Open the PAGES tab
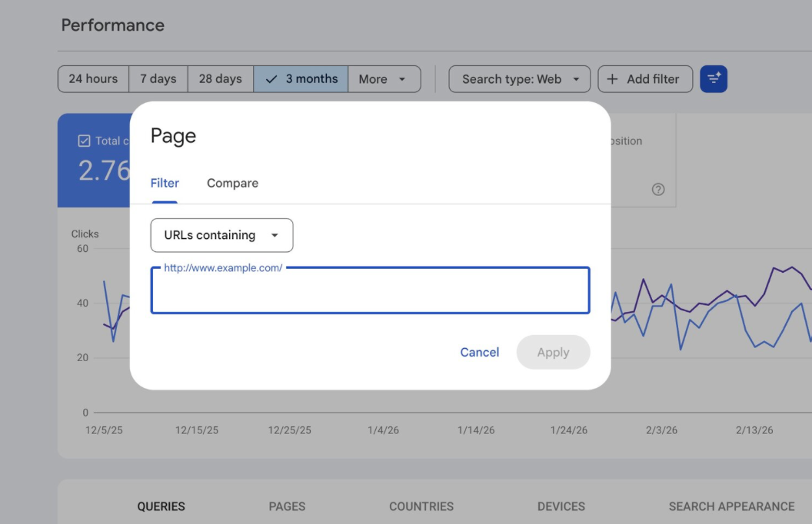This screenshot has height=524, width=812. 287,506
